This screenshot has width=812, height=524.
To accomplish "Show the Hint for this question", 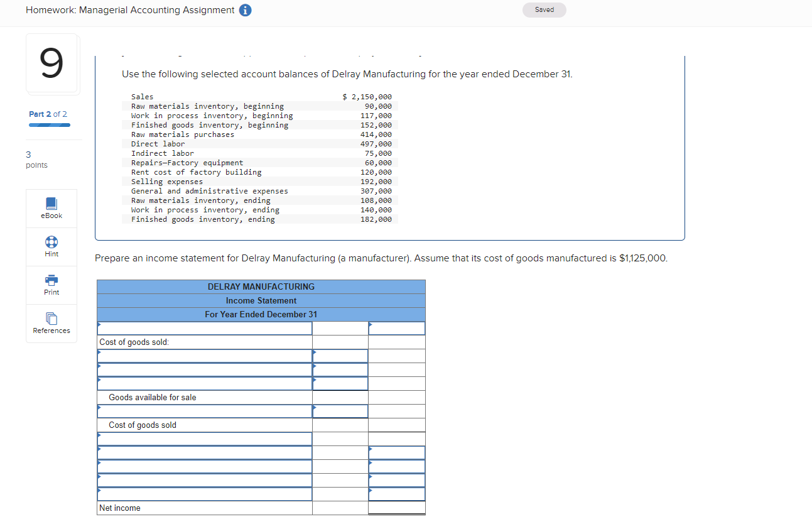I will [51, 247].
